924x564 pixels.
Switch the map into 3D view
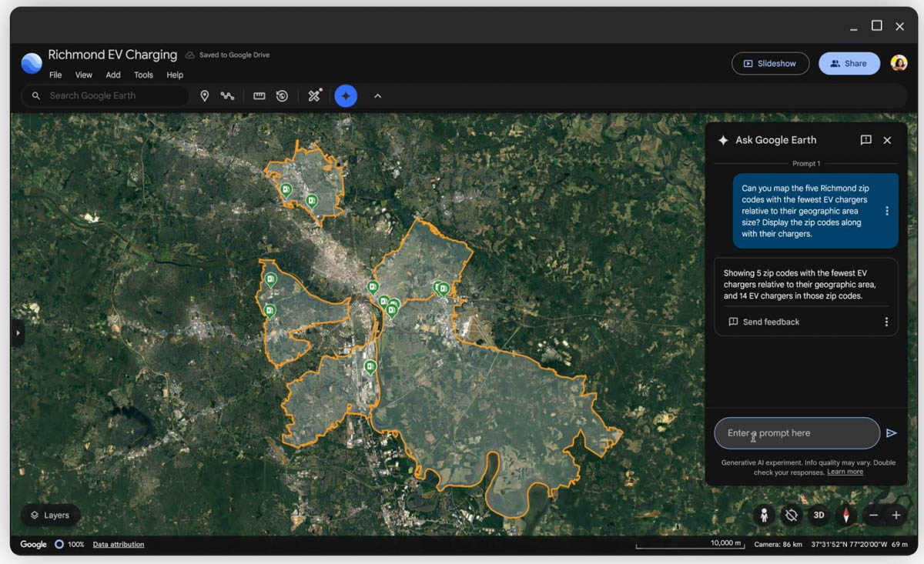(819, 515)
